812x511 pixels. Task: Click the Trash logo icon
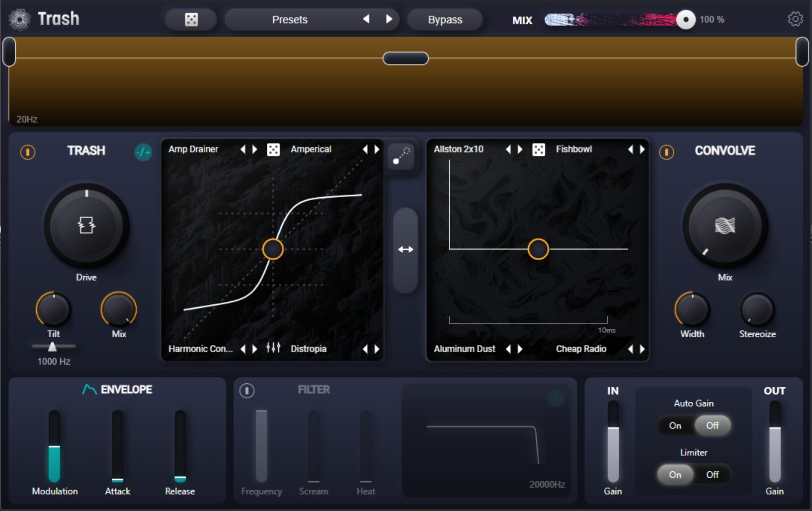[x=19, y=20]
